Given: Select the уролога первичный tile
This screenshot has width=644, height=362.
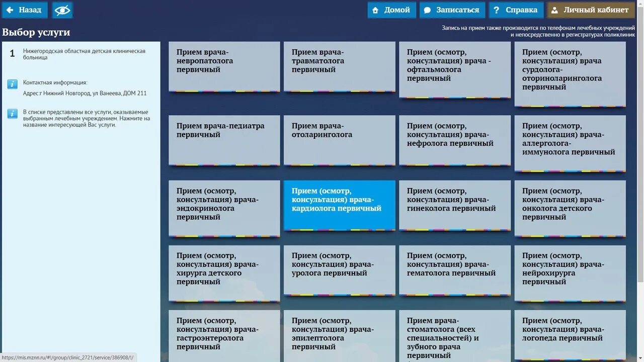Looking at the screenshot, I should [340, 270].
